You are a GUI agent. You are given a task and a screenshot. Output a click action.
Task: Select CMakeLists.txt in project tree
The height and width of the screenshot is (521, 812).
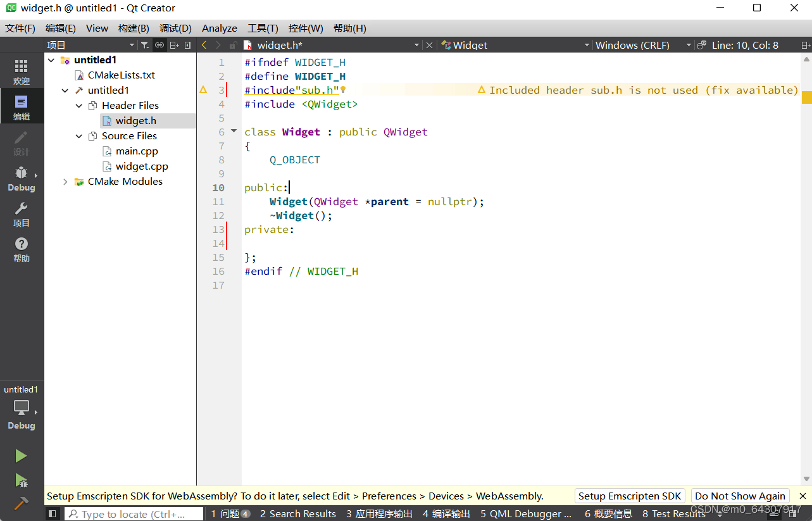(x=122, y=75)
